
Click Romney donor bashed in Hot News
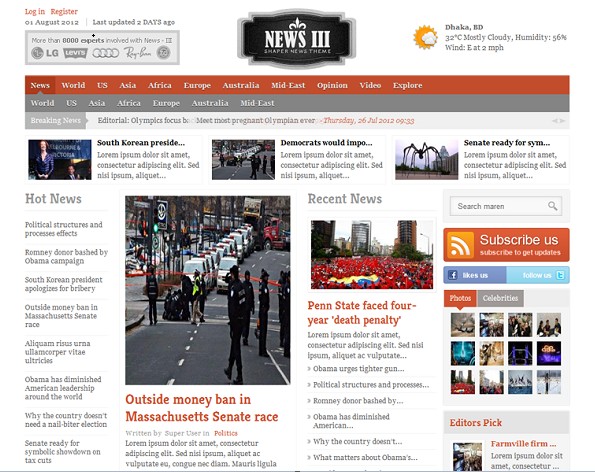(x=66, y=256)
